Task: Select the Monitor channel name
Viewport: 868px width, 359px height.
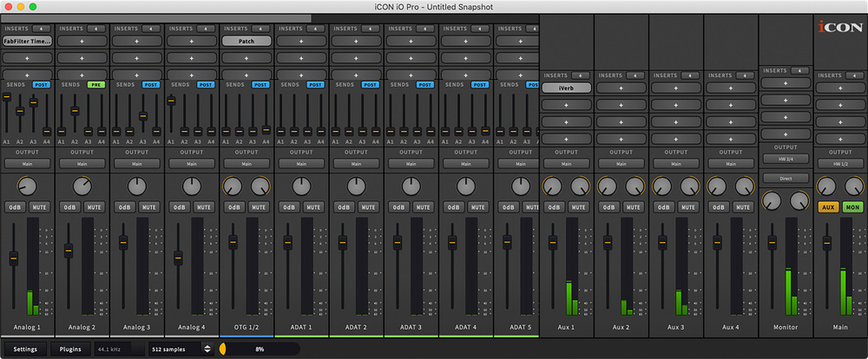Action: (786, 328)
